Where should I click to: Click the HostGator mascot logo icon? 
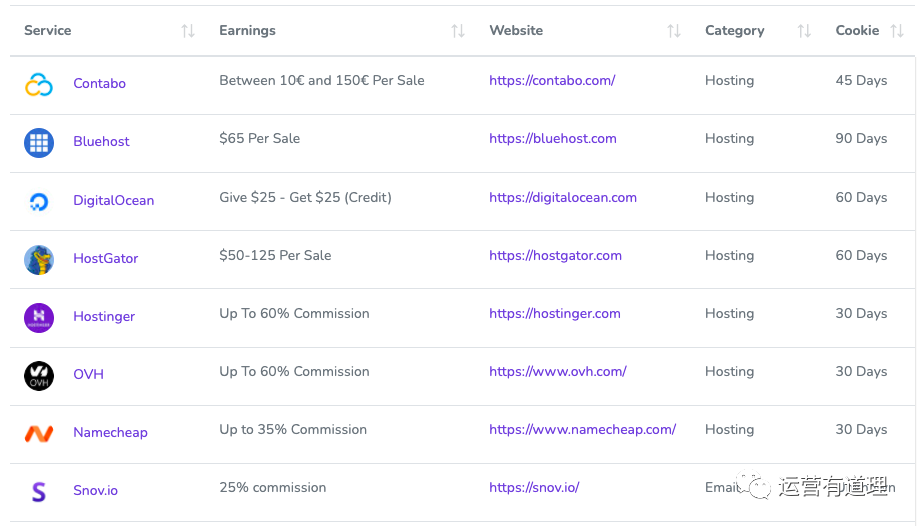coord(39,260)
